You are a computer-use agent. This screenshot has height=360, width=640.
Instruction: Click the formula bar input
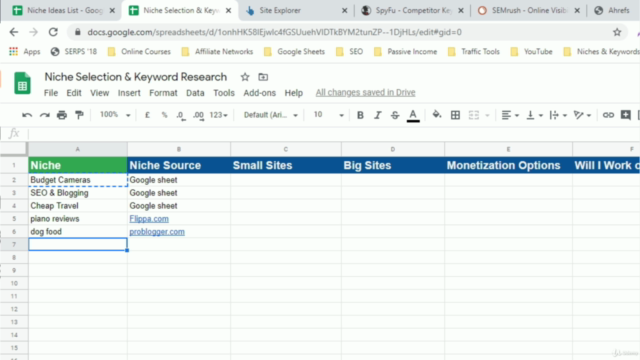coord(333,133)
